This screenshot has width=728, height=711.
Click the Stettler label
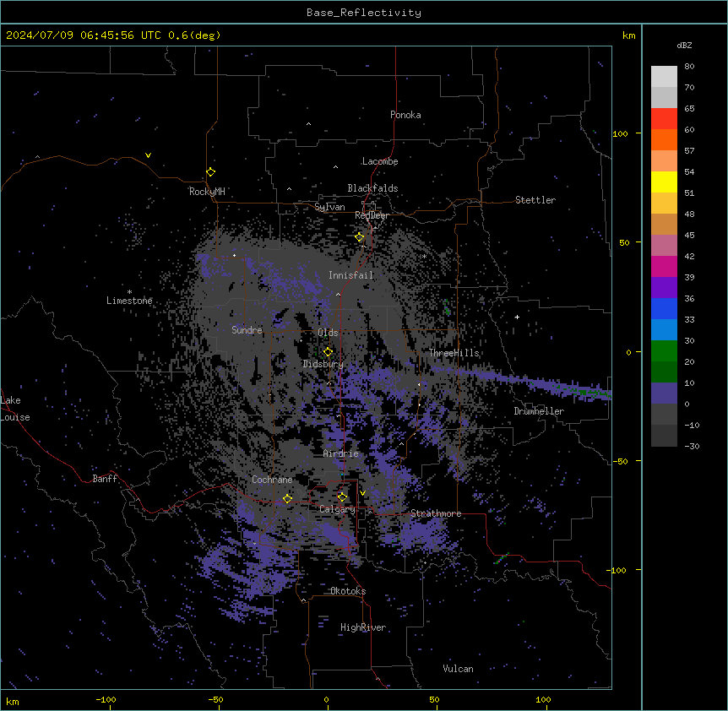[x=535, y=200]
